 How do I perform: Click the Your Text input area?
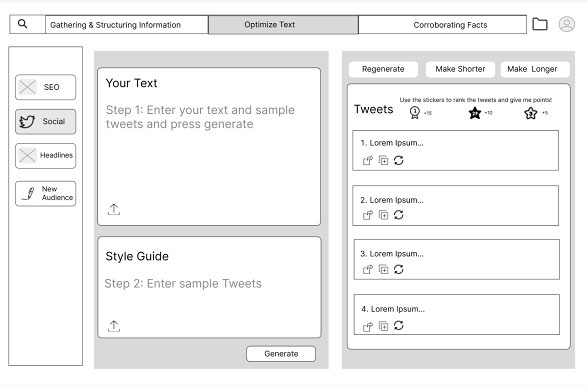tap(209, 147)
